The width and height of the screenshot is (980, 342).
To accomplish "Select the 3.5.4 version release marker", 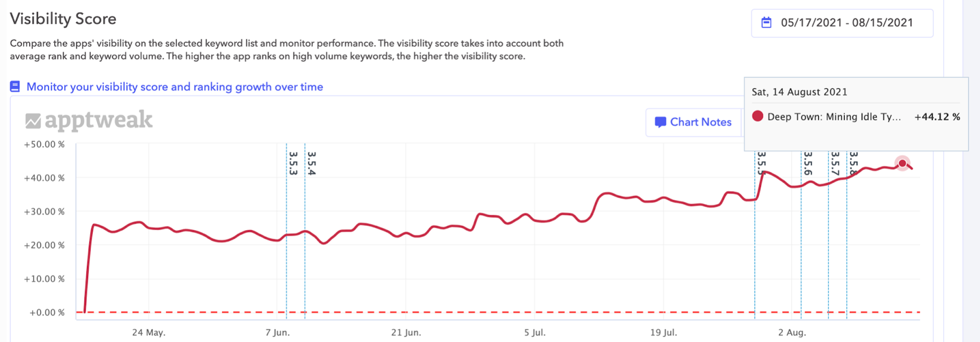I will coord(311,163).
